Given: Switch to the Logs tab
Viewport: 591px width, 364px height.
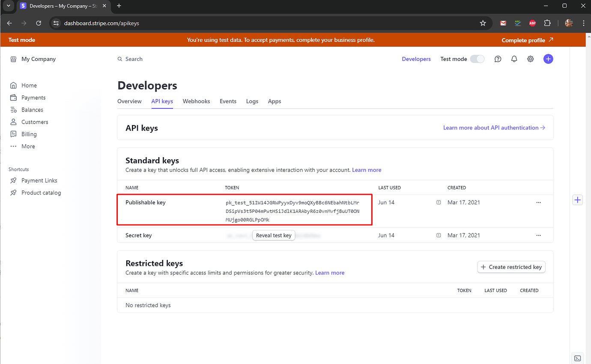Looking at the screenshot, I should tap(252, 101).
